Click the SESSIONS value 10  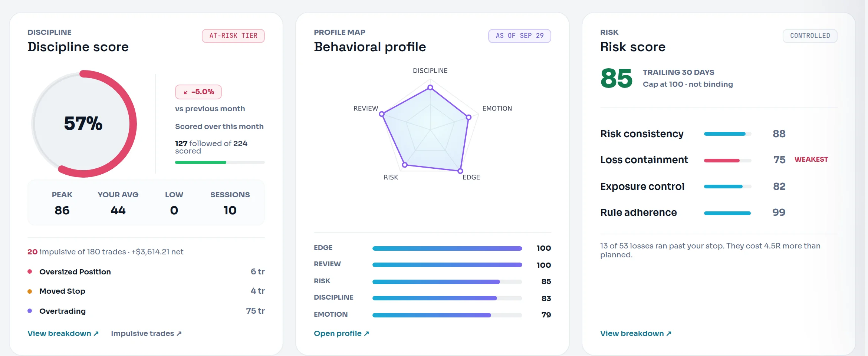click(230, 210)
